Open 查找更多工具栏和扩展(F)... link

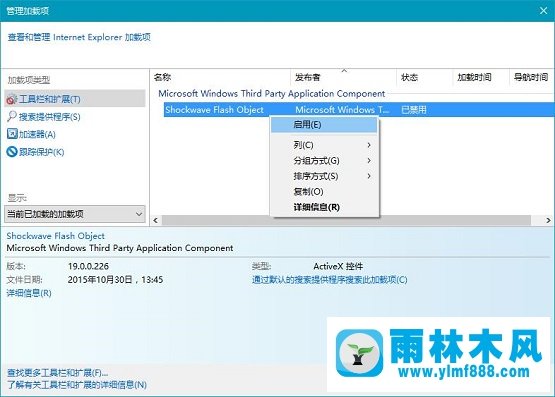pyautogui.click(x=58, y=373)
